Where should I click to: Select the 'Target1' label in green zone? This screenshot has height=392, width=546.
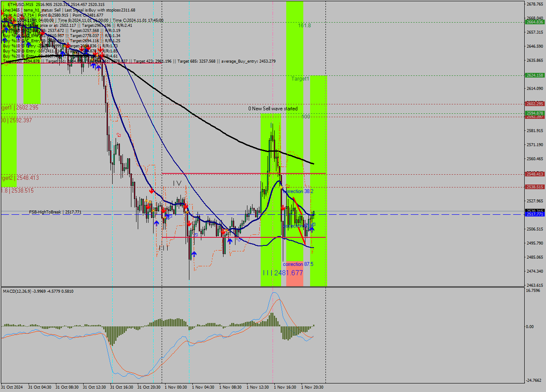(x=300, y=79)
